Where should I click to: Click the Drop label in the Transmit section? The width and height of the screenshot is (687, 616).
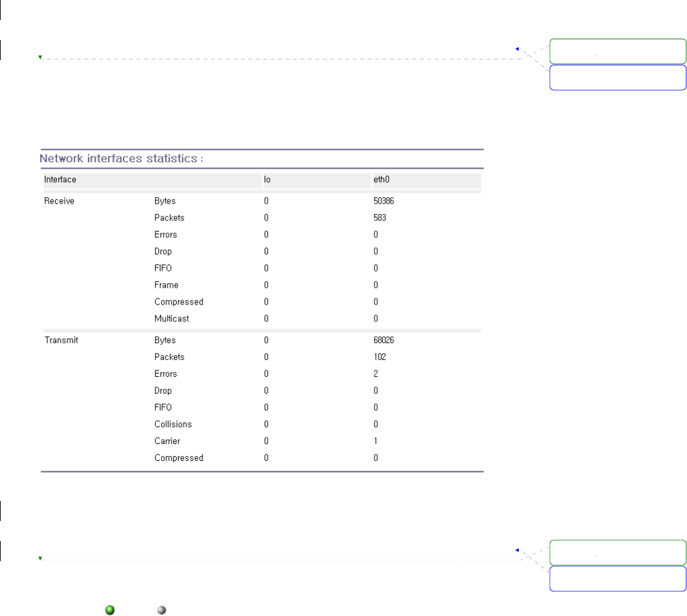click(x=163, y=390)
